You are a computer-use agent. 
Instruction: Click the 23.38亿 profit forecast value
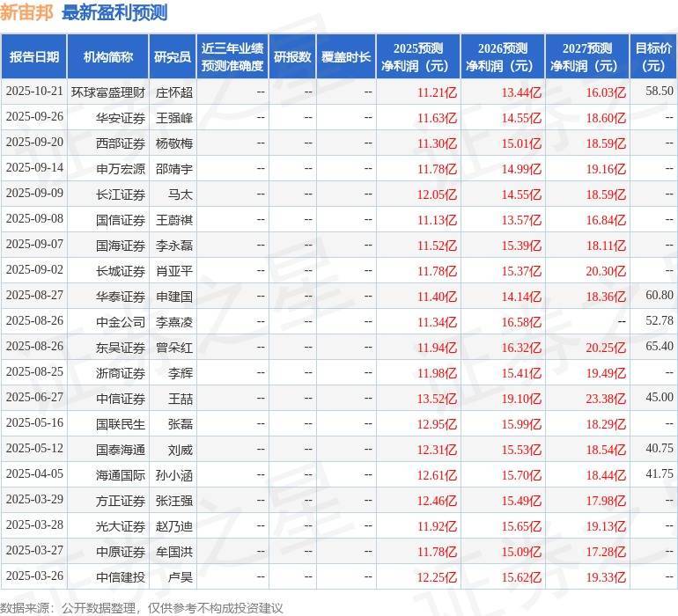607,399
